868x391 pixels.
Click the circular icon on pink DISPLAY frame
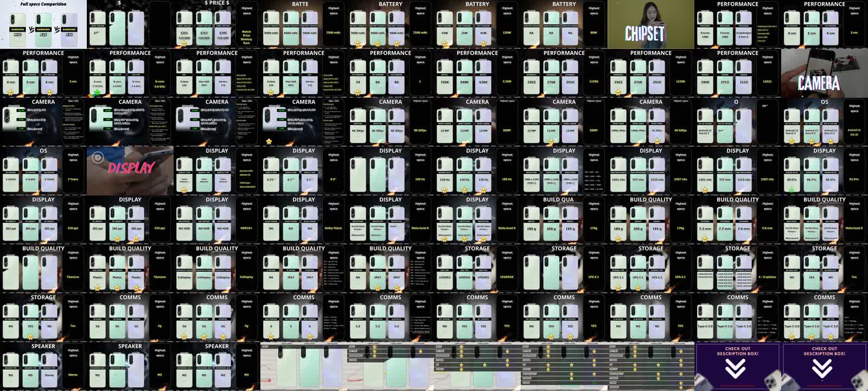point(98,157)
